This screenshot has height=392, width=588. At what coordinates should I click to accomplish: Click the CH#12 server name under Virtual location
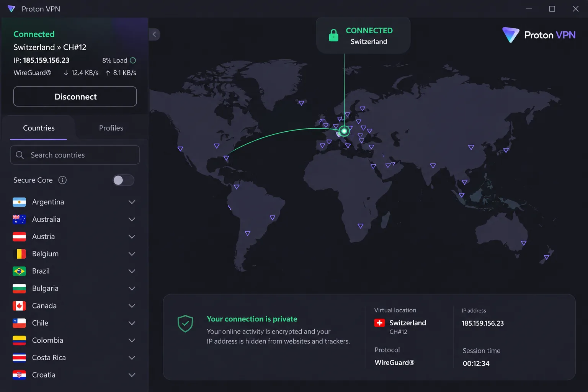398,332
